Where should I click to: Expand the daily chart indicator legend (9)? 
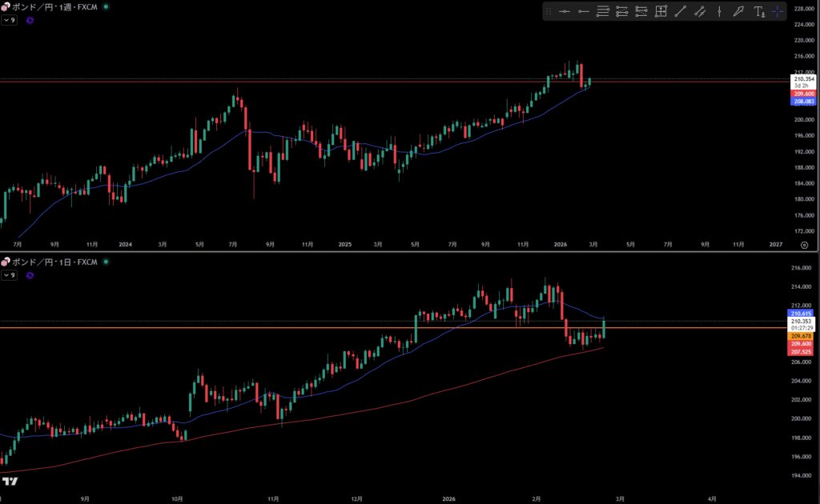[x=10, y=275]
